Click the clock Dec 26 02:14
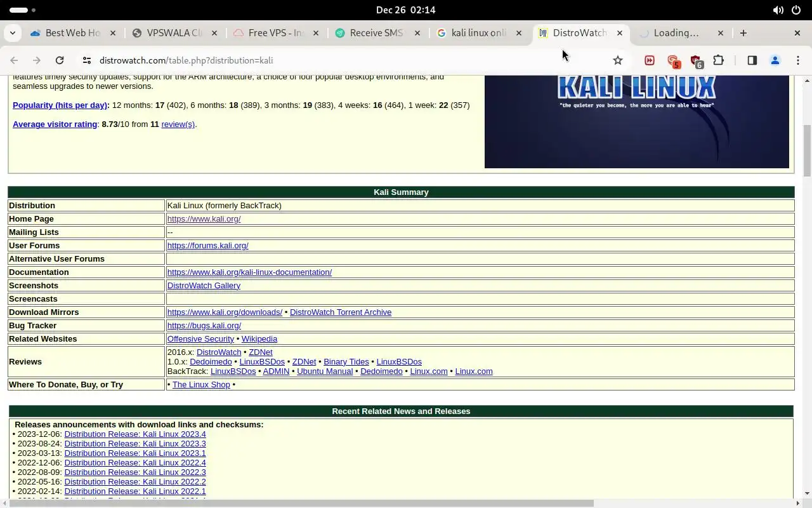 click(405, 10)
